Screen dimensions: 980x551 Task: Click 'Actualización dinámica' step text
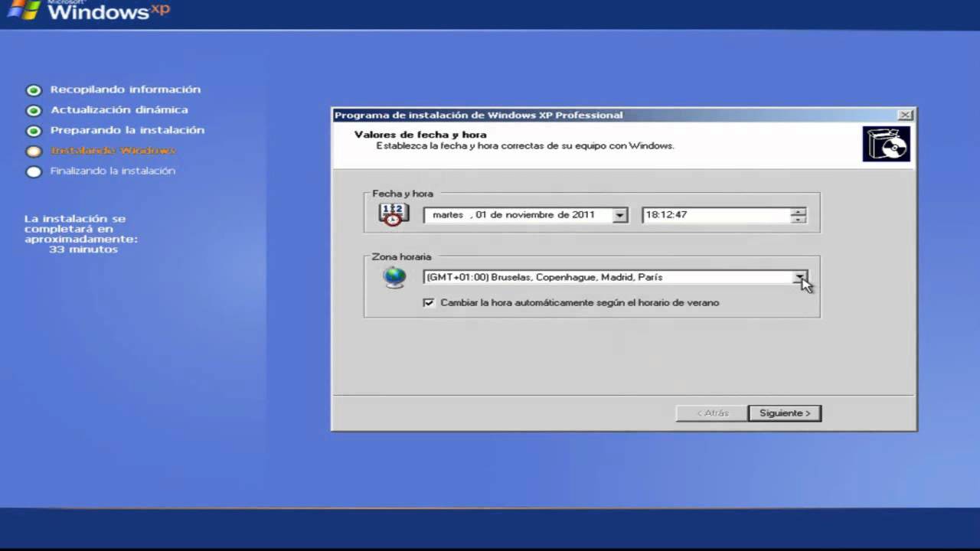119,110
